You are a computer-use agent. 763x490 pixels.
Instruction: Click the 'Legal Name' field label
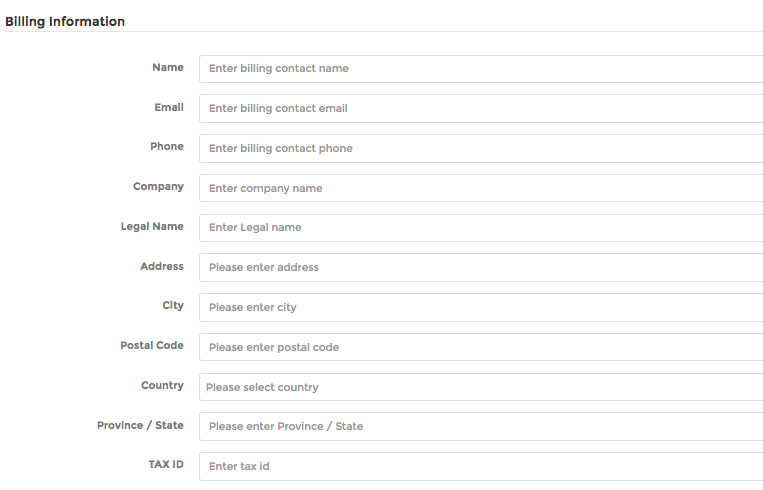[x=152, y=226]
